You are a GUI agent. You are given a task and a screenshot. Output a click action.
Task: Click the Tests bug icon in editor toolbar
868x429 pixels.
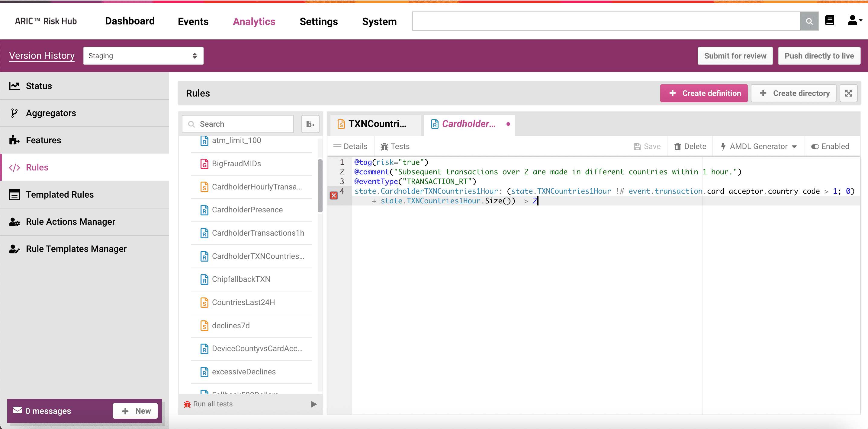point(384,147)
